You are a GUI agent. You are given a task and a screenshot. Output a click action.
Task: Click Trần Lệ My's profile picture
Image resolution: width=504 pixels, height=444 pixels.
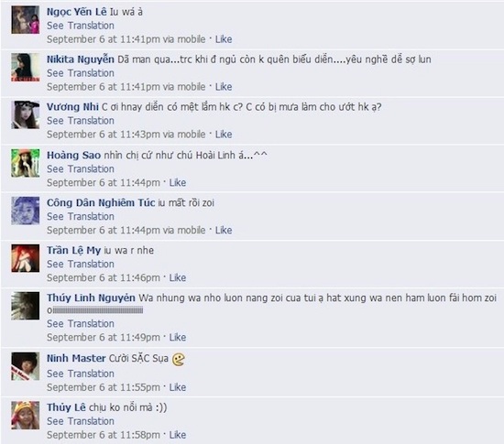(26, 258)
